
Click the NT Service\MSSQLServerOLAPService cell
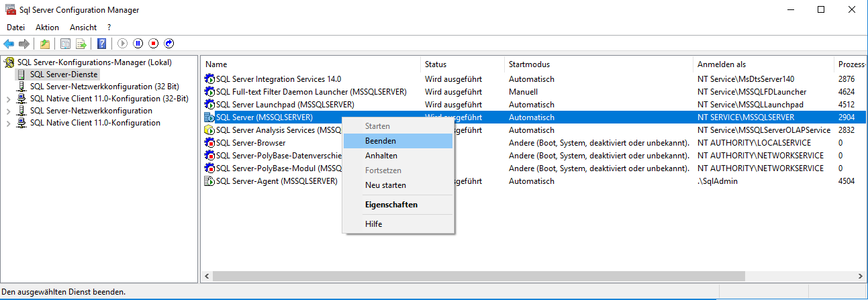(x=764, y=130)
